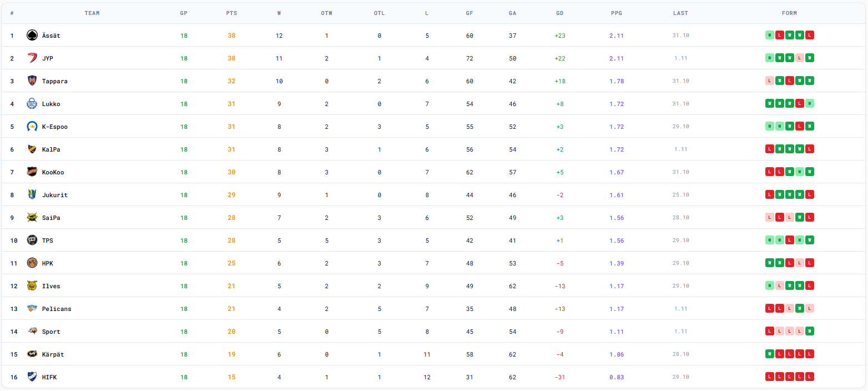Select the Pelicans team name
This screenshot has width=868, height=391.
click(56, 309)
